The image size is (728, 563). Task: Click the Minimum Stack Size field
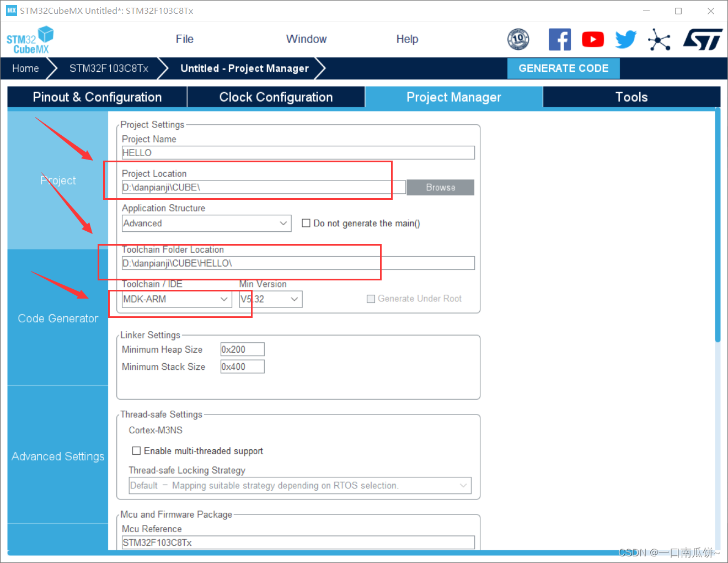click(242, 367)
